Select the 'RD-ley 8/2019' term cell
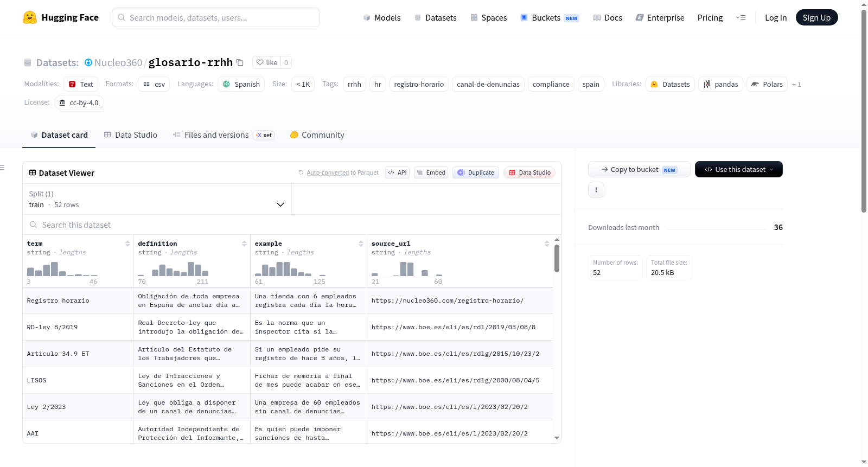868x467 pixels. [78, 327]
